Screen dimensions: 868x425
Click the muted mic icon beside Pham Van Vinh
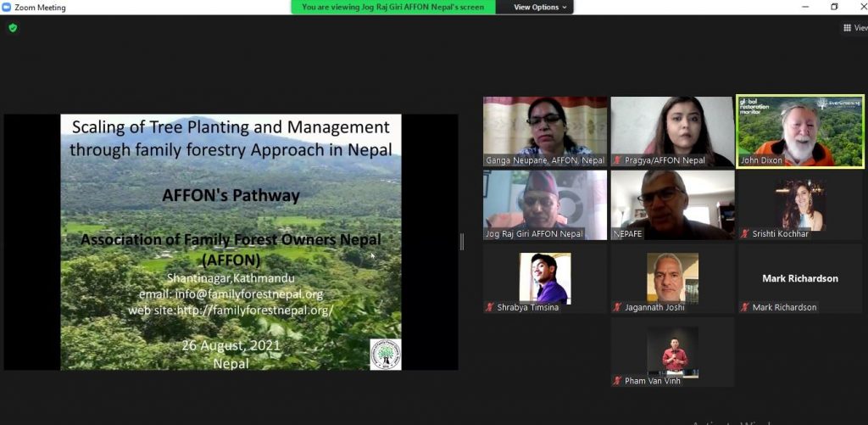[x=617, y=381]
